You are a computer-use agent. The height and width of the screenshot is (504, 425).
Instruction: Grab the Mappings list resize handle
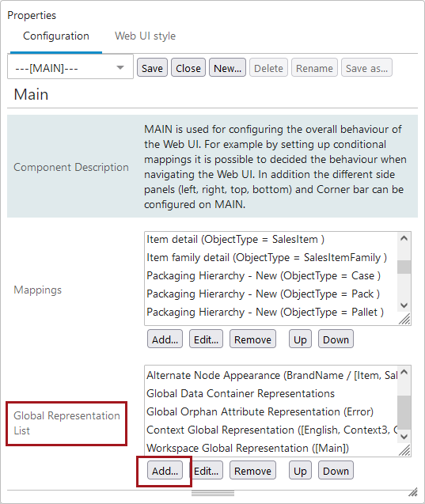pos(404,319)
